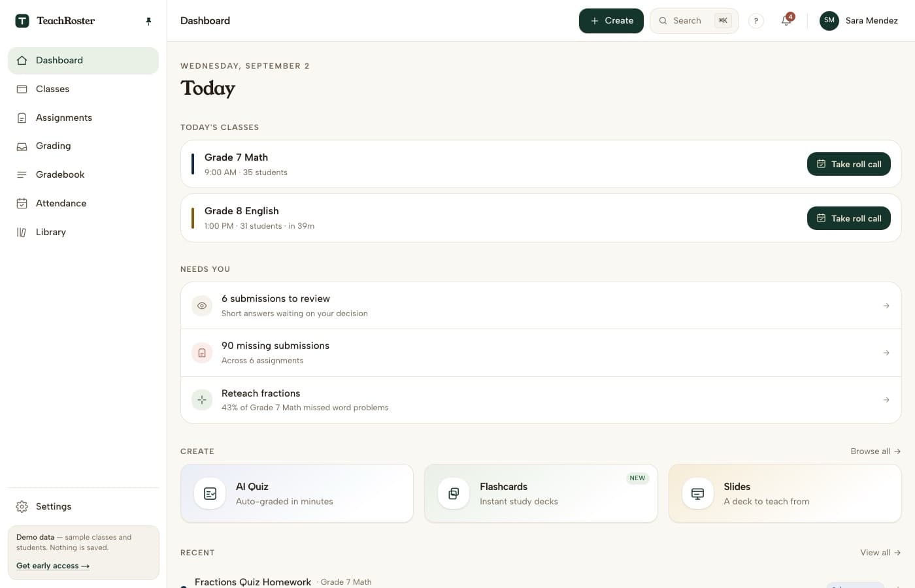Viewport: 915px width, 588px height.
Task: Click the arrow on Reteach fractions row
Action: [x=886, y=400]
